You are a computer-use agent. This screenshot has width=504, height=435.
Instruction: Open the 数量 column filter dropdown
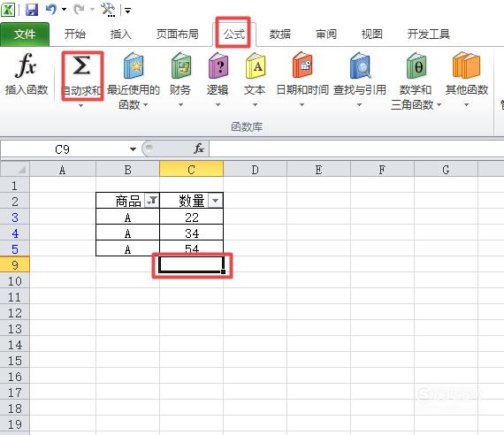point(216,201)
